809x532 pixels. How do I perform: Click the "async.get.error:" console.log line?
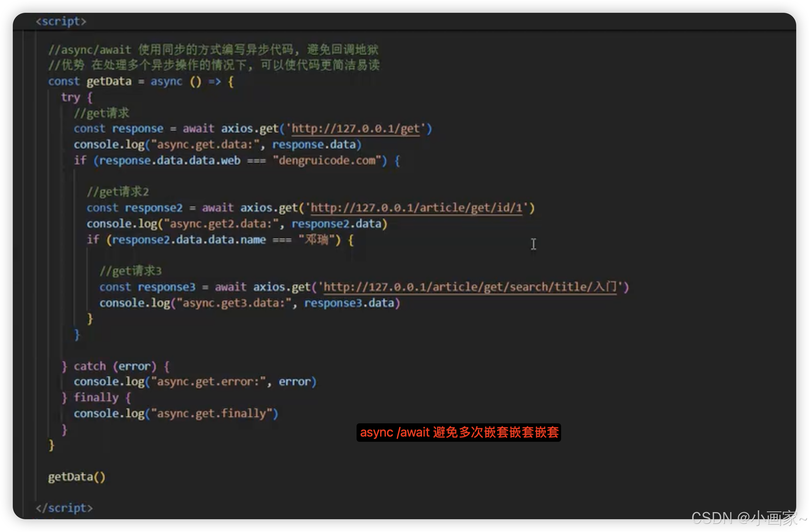coord(195,382)
